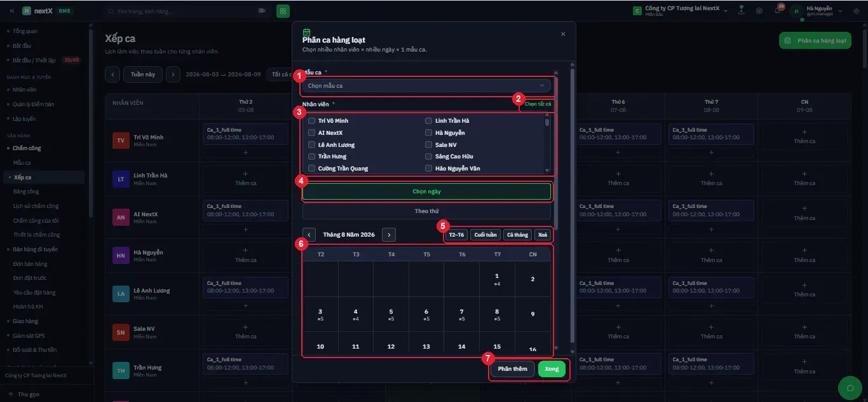Open the green chat bubble widget
Image resolution: width=868 pixels, height=402 pixels.
coord(850,386)
